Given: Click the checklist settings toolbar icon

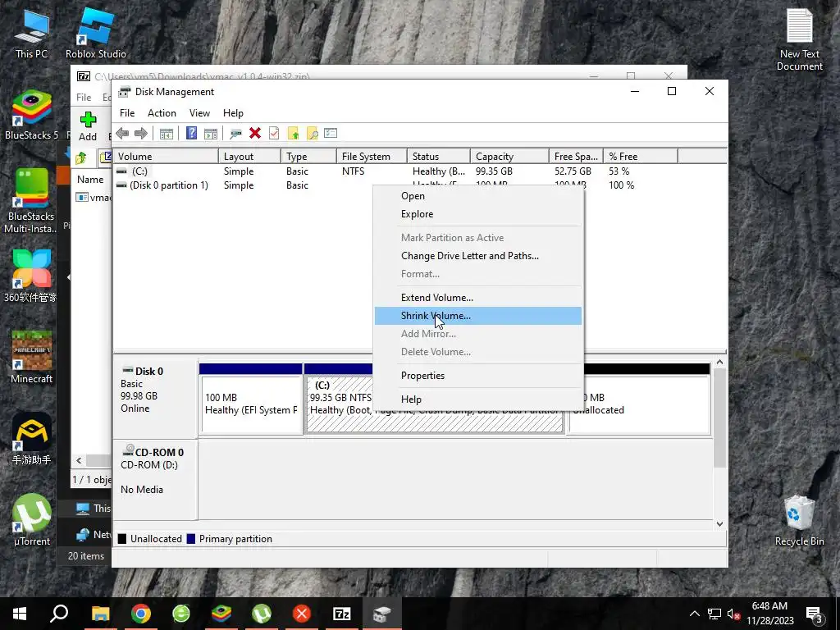Looking at the screenshot, I should [x=331, y=134].
